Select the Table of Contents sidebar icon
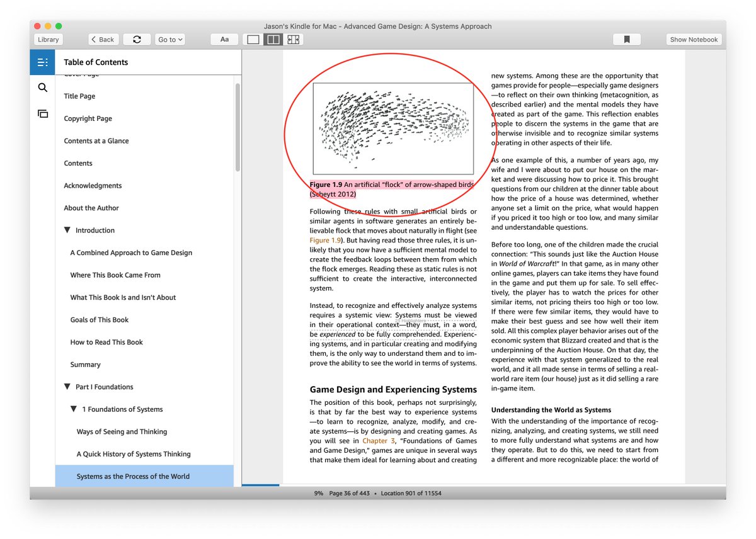 pos(42,62)
